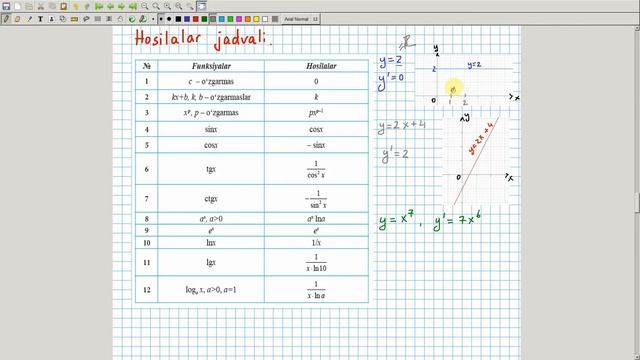Click the 'sinx' function cell in row 4
Image resolution: width=640 pixels, height=360 pixels.
[x=211, y=129]
